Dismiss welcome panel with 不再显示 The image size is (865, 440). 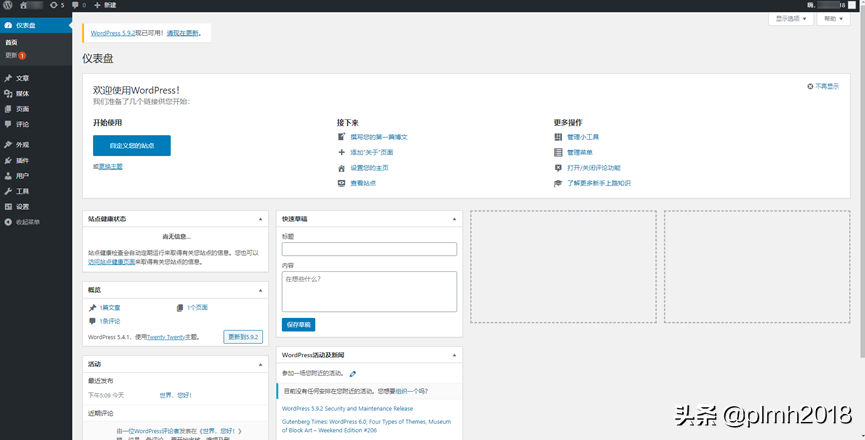click(823, 87)
